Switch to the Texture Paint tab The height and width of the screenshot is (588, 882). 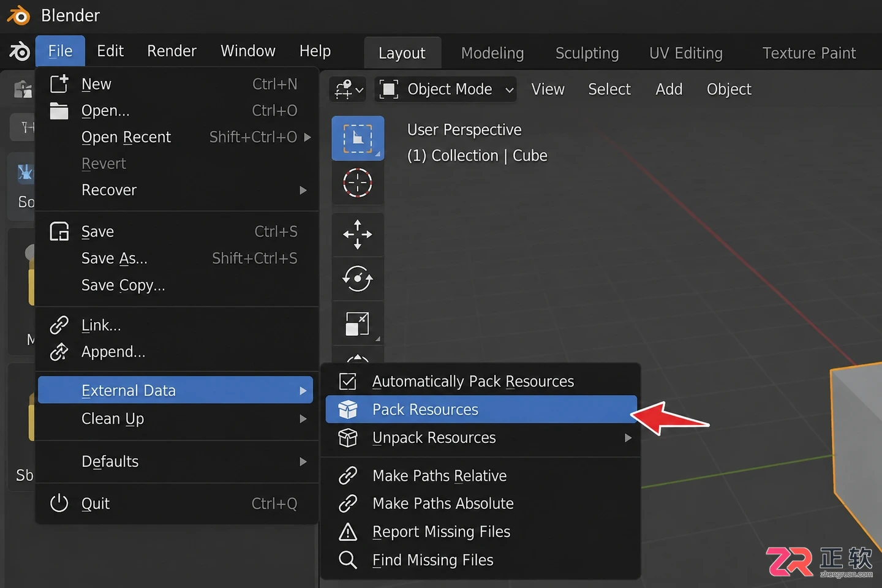pos(809,53)
